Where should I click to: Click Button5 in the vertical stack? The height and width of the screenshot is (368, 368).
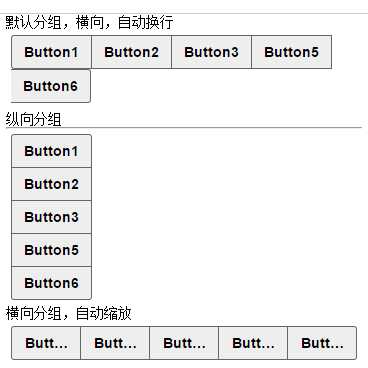click(51, 250)
